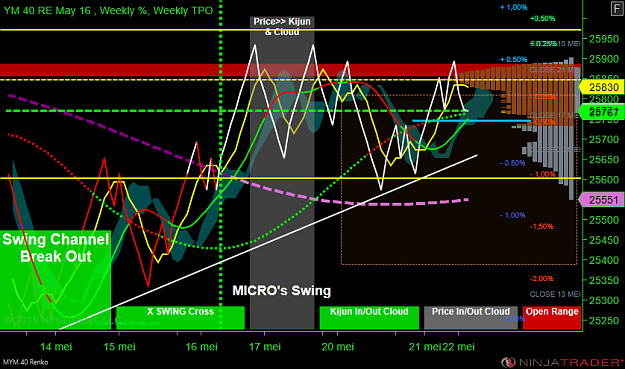
Task: Select the Price In/Out Cloud gray box
Action: click(471, 318)
